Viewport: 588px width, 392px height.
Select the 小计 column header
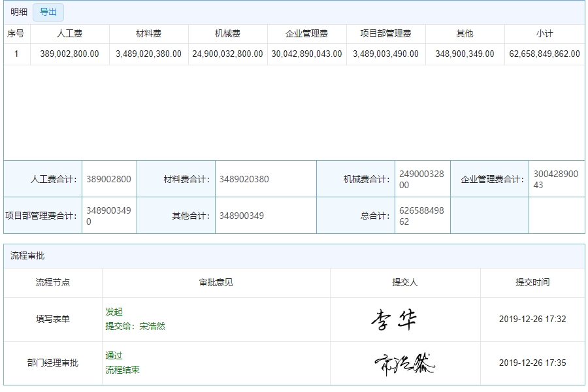(x=542, y=33)
